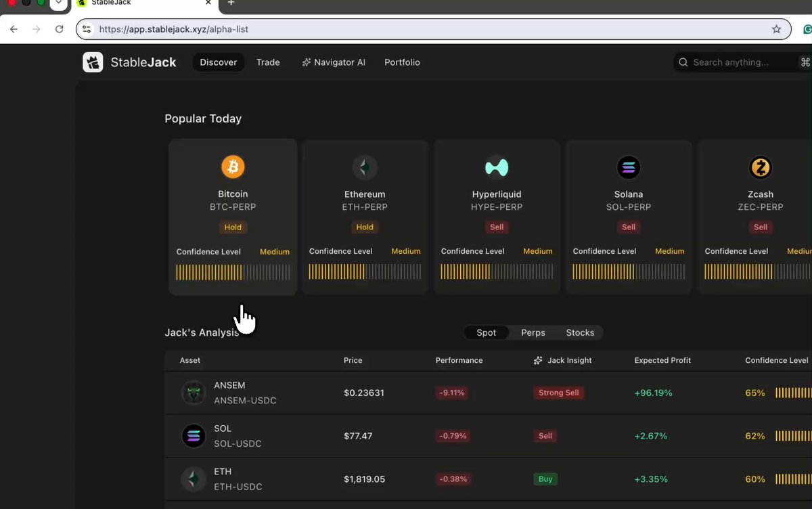812x509 pixels.
Task: Click the Hyperliquid coin icon
Action: click(x=497, y=167)
